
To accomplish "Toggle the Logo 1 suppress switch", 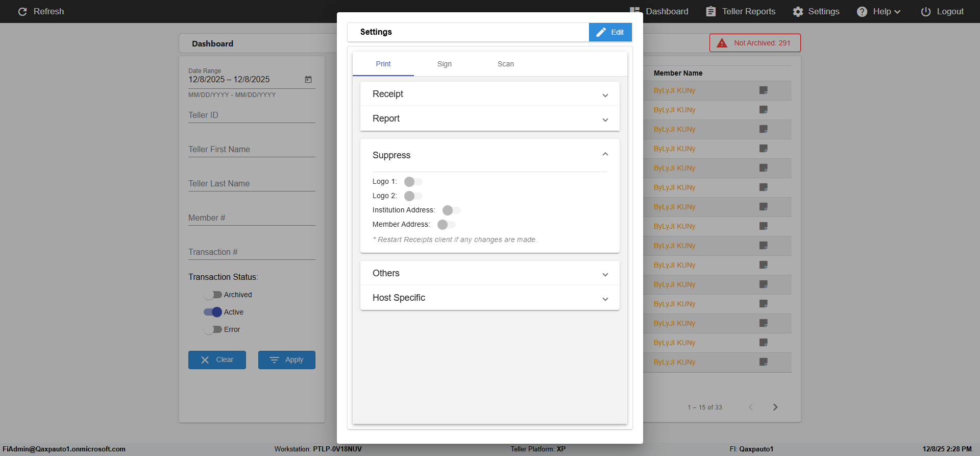I will [x=413, y=182].
